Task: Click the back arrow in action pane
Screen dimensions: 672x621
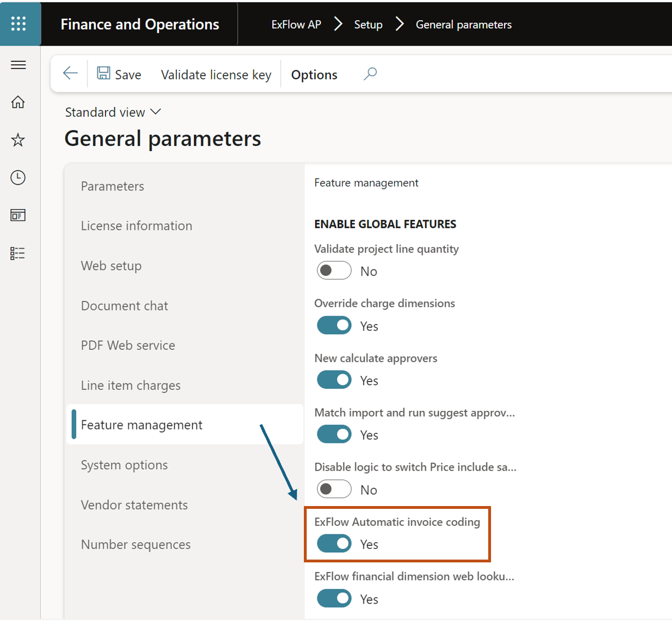Action: click(x=70, y=73)
